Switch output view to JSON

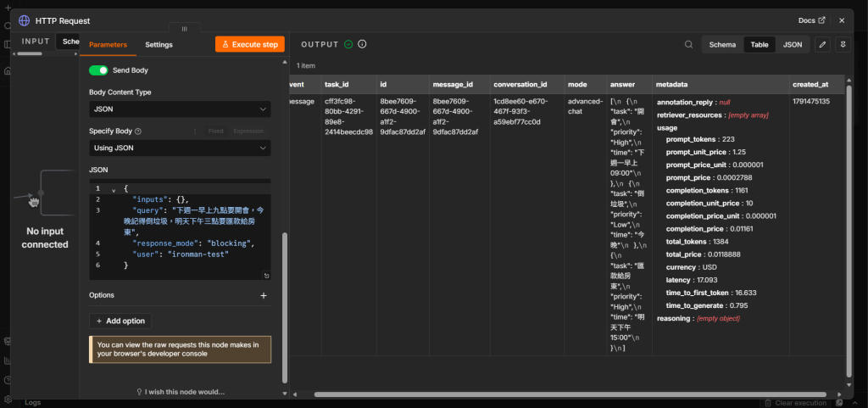pyautogui.click(x=793, y=45)
